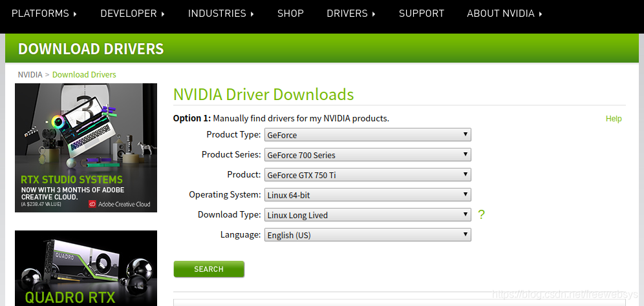Click the green question mark help icon
Image resolution: width=644 pixels, height=306 pixels.
click(481, 214)
